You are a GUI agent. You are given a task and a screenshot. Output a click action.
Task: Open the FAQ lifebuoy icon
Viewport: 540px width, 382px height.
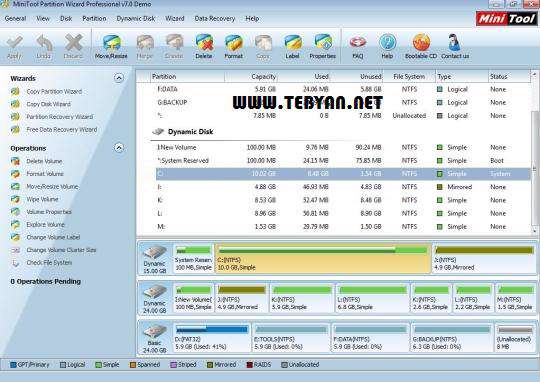[358, 43]
